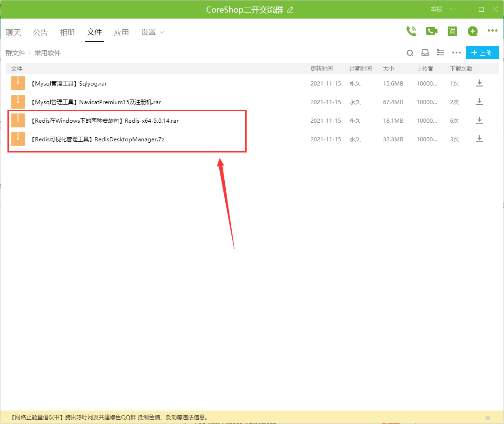
Task: Open the title bar dropdown arrow
Action: [x=452, y=9]
